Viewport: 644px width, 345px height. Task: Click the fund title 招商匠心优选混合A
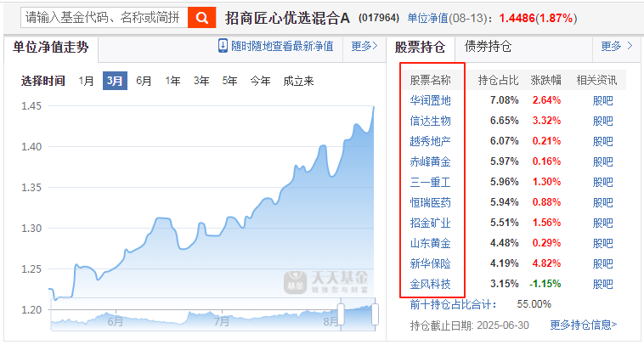[x=287, y=18]
